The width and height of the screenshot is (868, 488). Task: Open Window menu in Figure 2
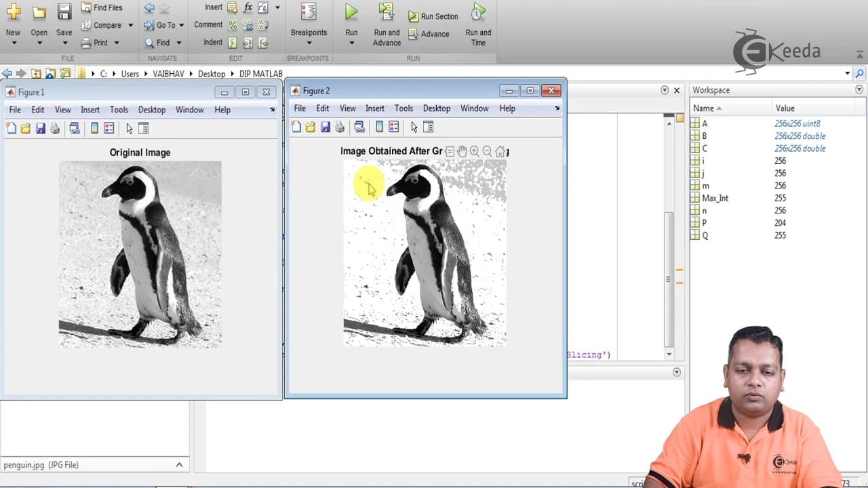coord(475,108)
